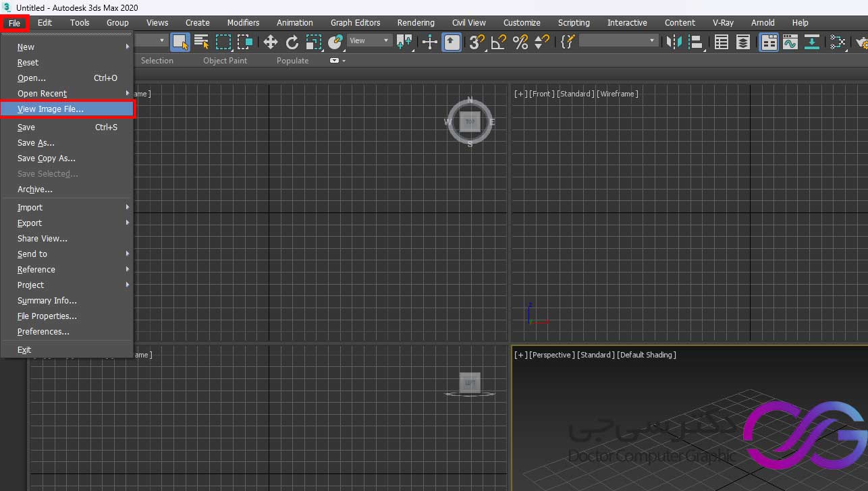This screenshot has width=868, height=491.
Task: Expand the New submenu
Action: pyautogui.click(x=67, y=47)
